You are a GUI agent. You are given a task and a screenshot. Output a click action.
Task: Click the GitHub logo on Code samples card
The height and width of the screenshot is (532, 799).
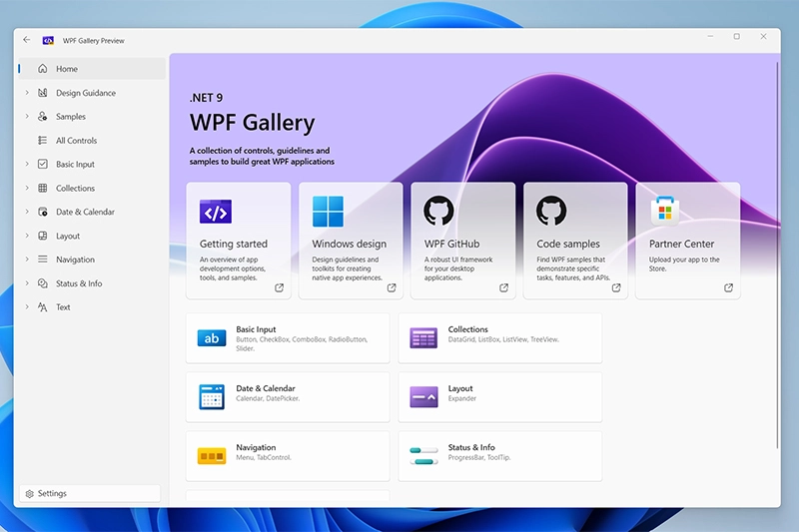tap(551, 211)
